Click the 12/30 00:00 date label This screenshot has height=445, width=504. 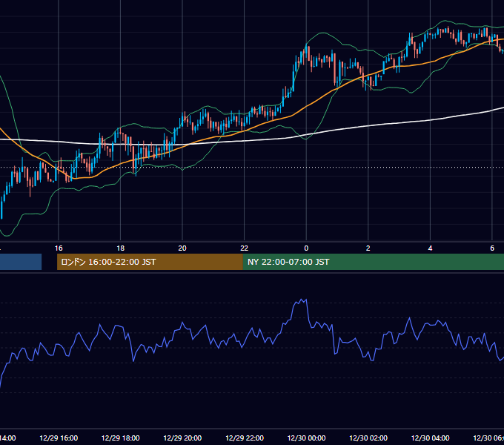[306, 438]
